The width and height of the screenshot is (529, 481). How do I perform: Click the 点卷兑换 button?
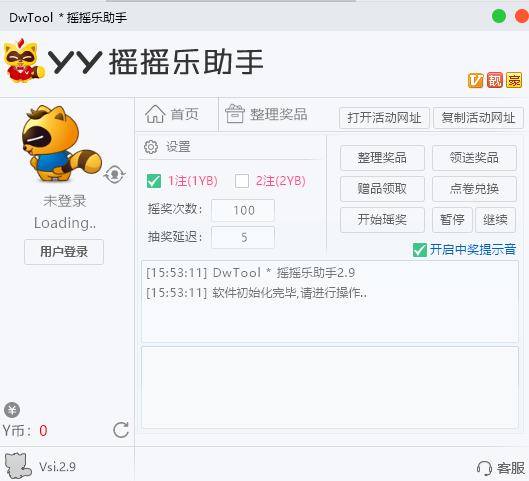[x=474, y=189]
